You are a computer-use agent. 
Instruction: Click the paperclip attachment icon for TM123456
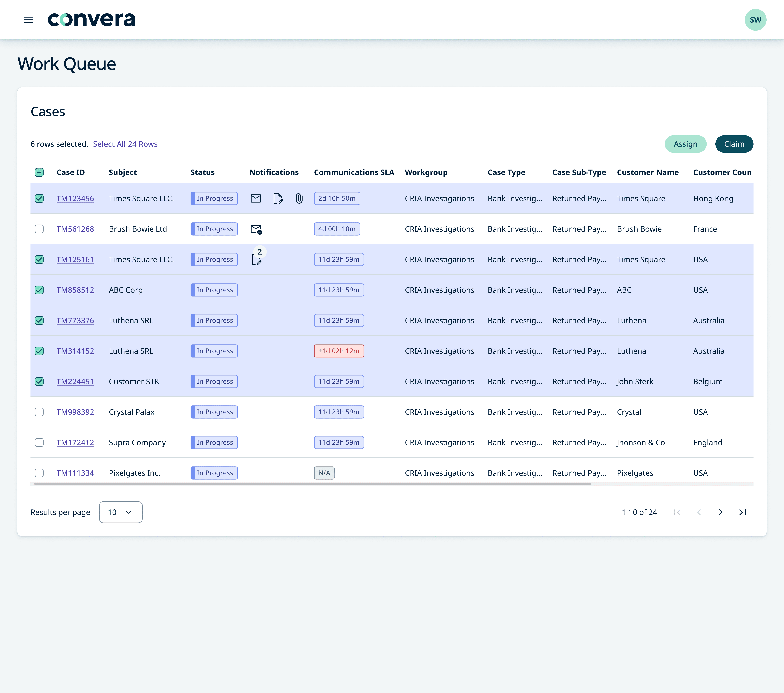point(299,198)
